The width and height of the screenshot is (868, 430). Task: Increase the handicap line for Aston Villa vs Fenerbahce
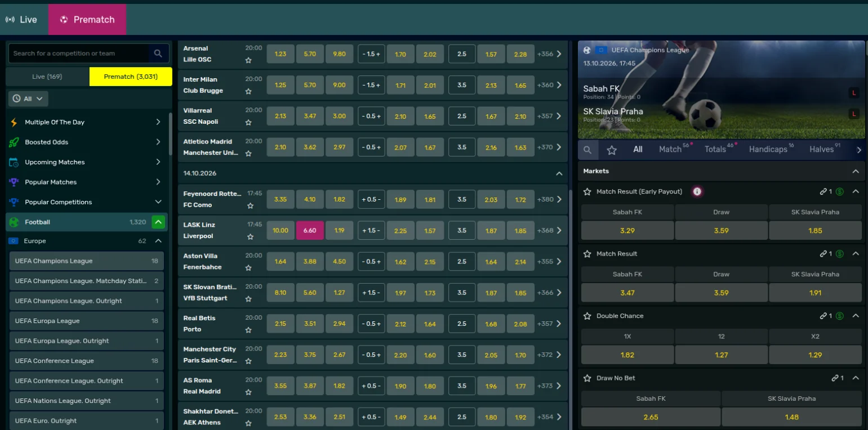pos(379,261)
